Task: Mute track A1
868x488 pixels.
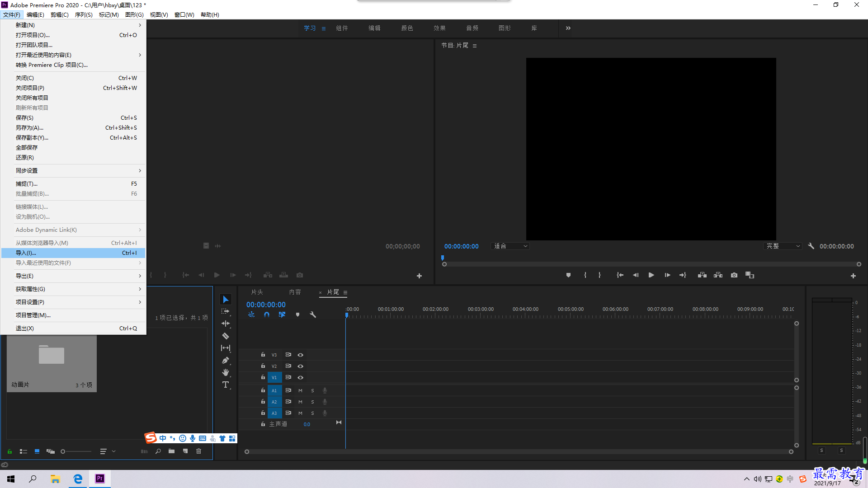Action: tap(300, 390)
